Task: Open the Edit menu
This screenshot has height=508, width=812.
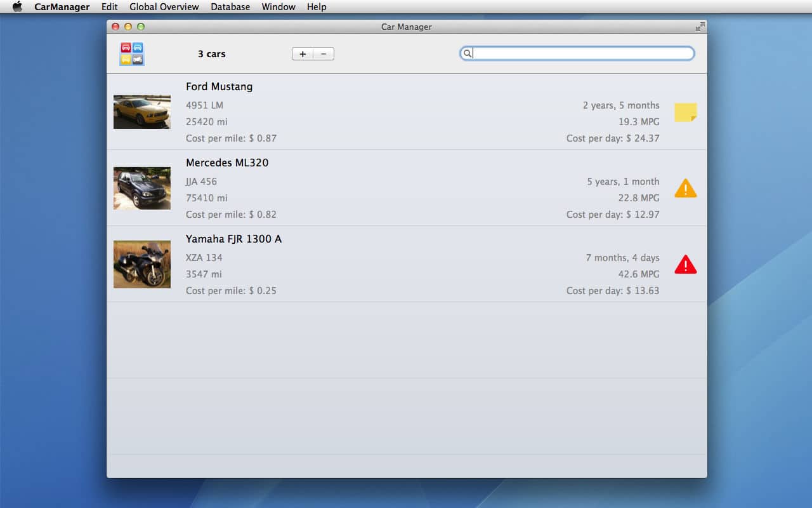Action: [110, 7]
